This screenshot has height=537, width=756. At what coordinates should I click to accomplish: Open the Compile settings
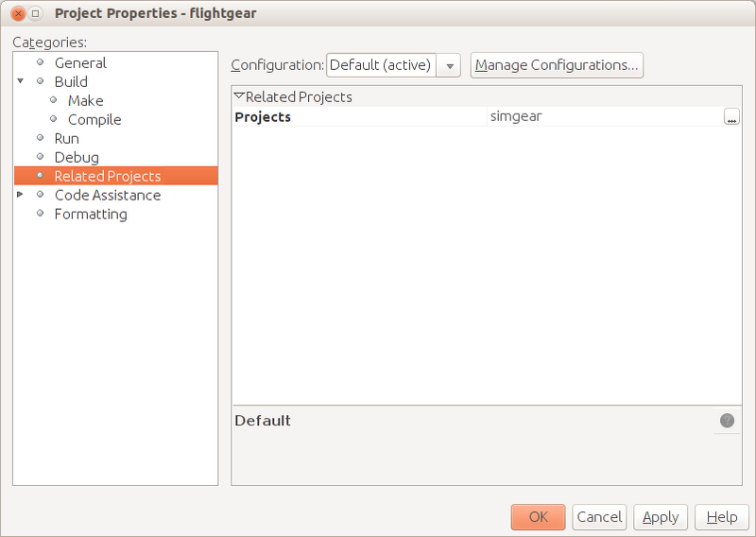pyautogui.click(x=94, y=120)
